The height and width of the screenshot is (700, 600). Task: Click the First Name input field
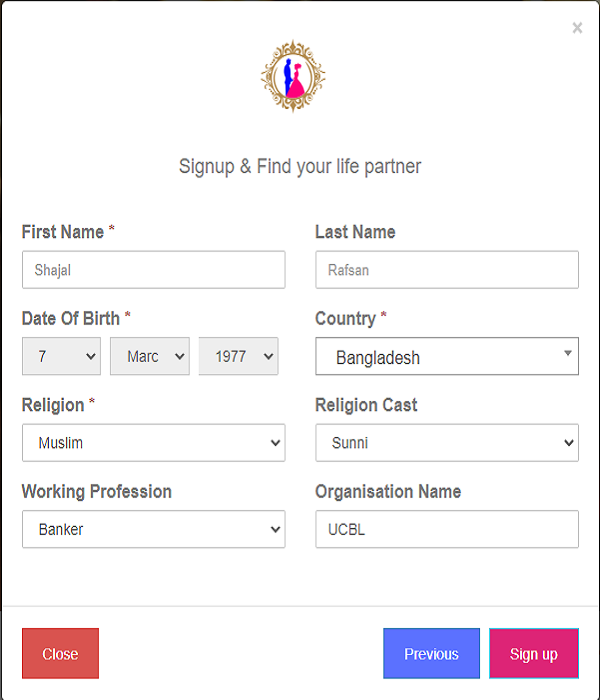click(x=153, y=270)
